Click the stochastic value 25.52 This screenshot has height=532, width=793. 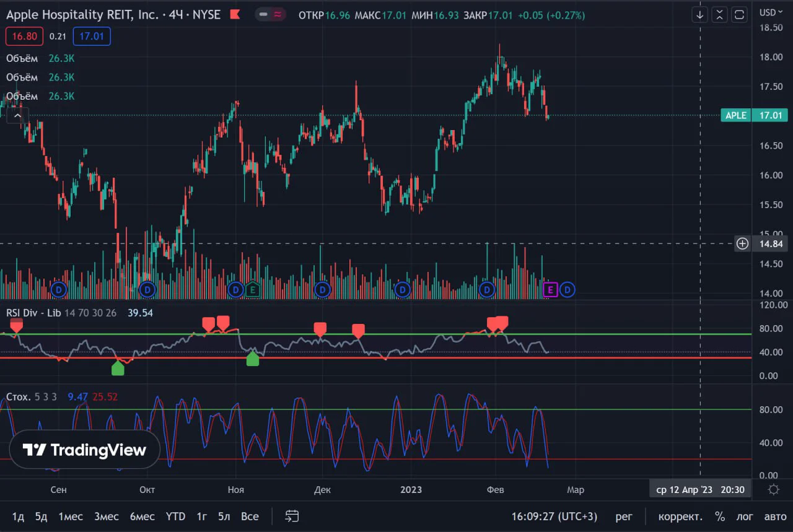coord(105,396)
